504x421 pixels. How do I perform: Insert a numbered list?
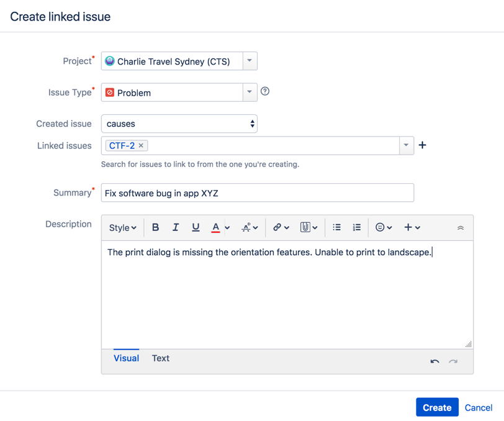click(357, 227)
